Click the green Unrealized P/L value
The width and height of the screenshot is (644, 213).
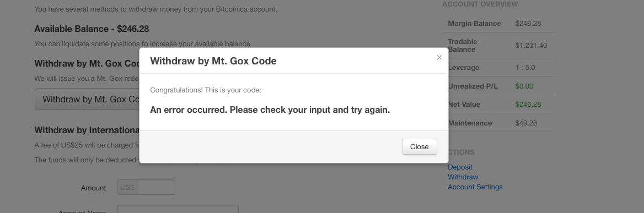coord(524,86)
